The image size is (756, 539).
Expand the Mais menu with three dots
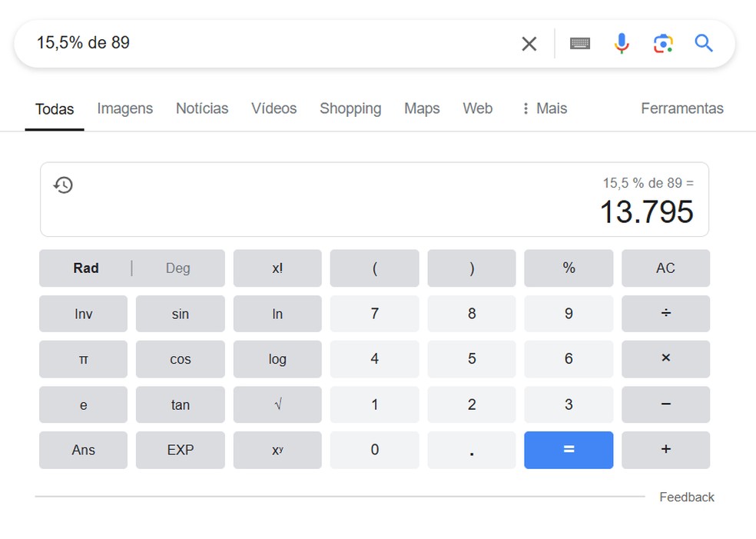[x=544, y=108]
